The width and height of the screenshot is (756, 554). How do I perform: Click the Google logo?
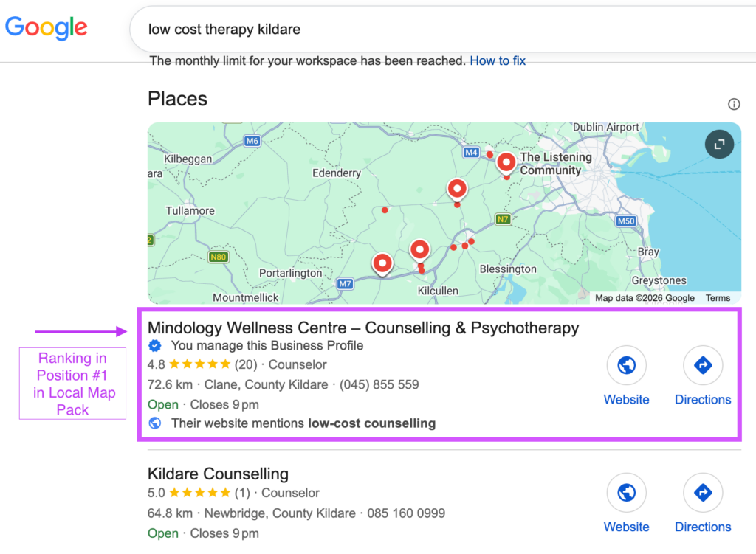47,28
